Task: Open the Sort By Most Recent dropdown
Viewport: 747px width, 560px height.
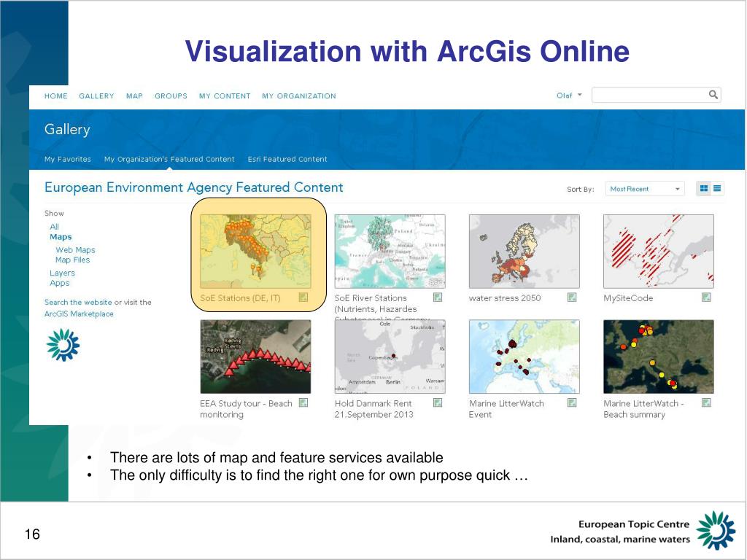Action: point(645,189)
